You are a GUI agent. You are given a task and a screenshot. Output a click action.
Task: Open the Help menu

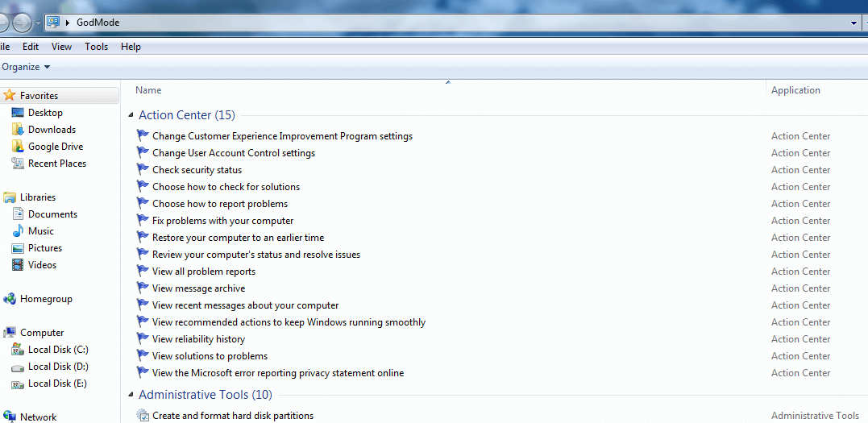pyautogui.click(x=131, y=47)
